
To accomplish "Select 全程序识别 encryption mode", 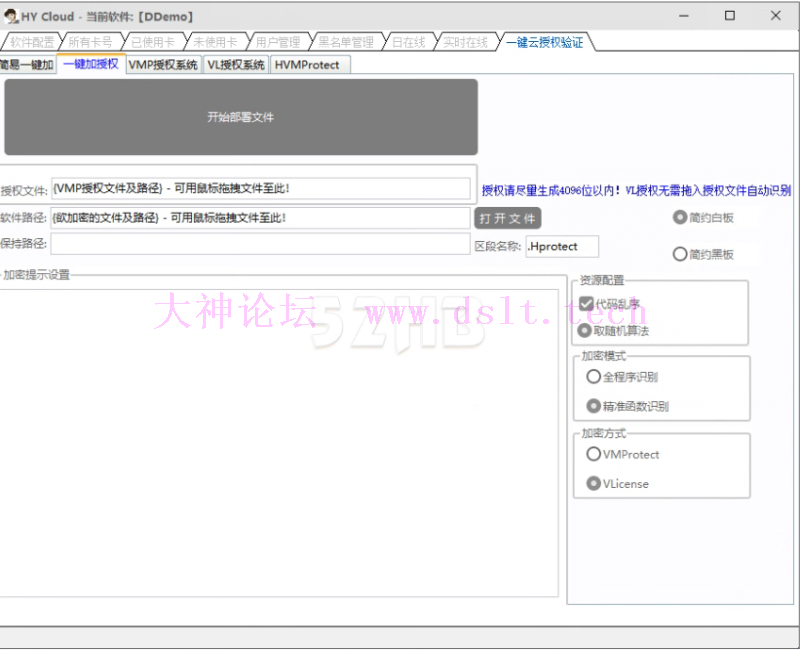I will tap(594, 377).
